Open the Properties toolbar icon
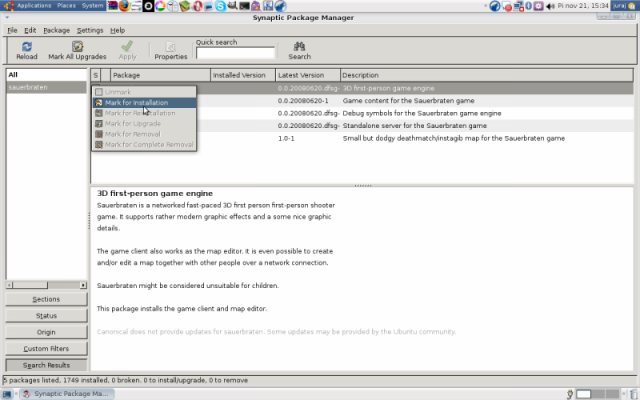Screen dimensions: 640x400 click(x=171, y=47)
